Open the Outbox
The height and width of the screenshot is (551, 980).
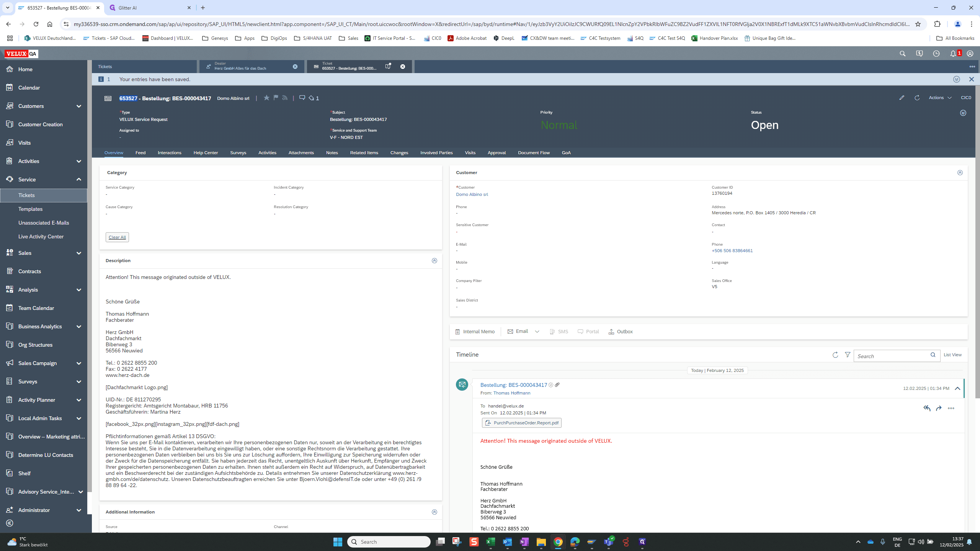[620, 332]
